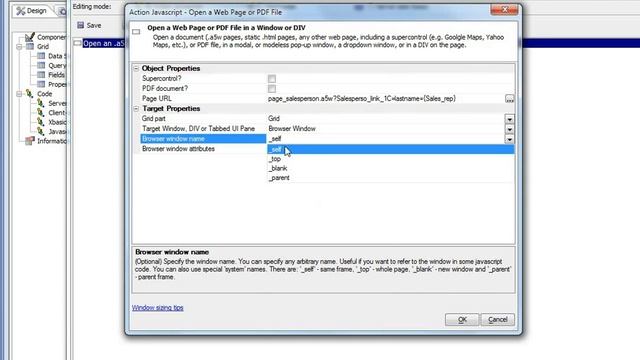Select the Design tab
640x360 pixels.
coord(32,11)
